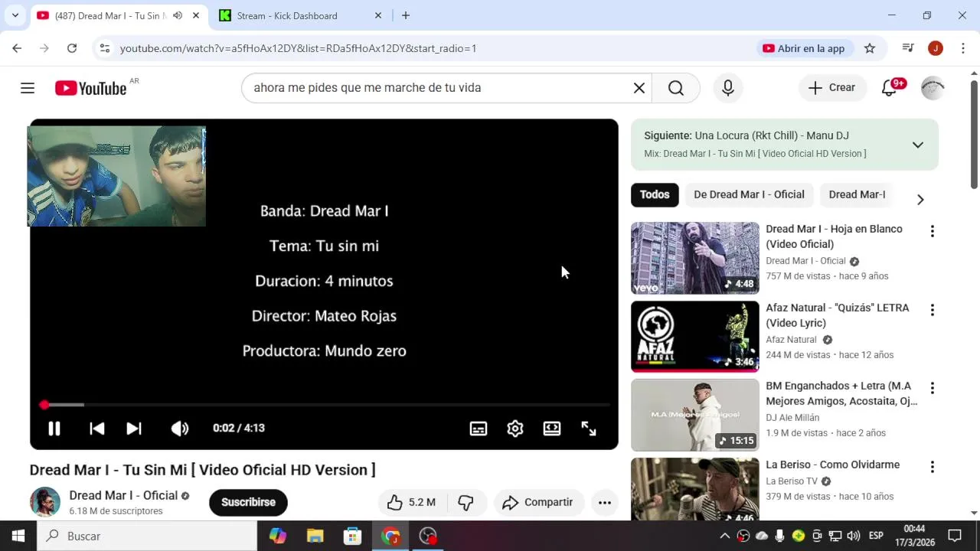Start voice search with microphone
The height and width of the screenshot is (551, 980).
click(728, 88)
